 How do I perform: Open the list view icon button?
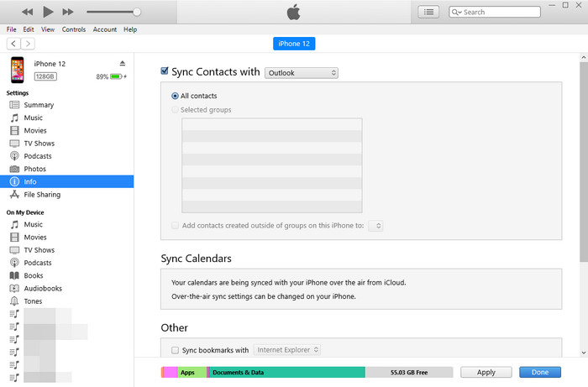coord(428,12)
